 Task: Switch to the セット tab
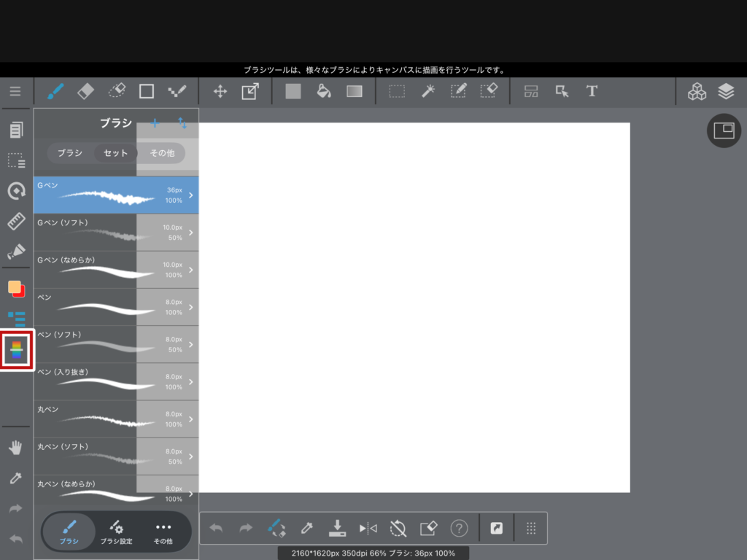(115, 153)
